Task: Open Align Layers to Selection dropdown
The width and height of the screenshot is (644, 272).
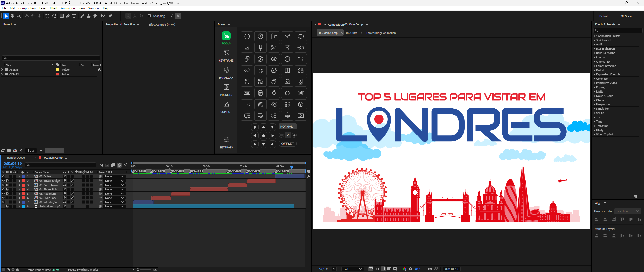Action: (627, 211)
